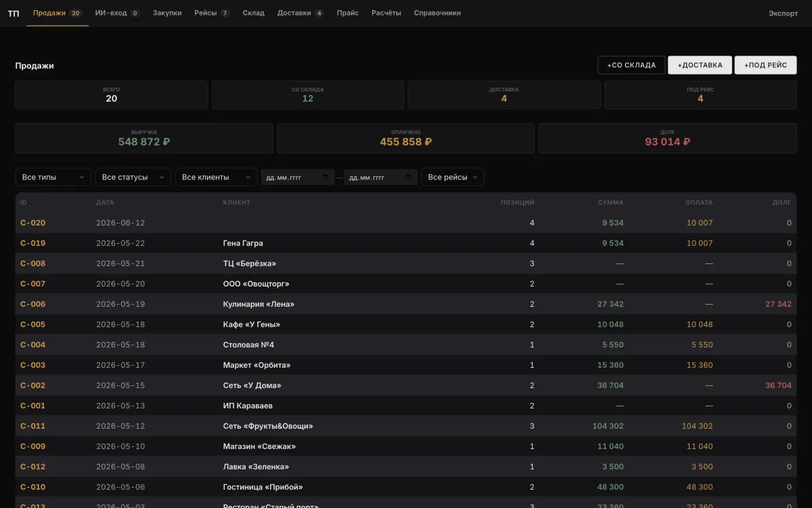This screenshot has width=812, height=508.
Task: Open sale C-006
Action: pos(33,304)
